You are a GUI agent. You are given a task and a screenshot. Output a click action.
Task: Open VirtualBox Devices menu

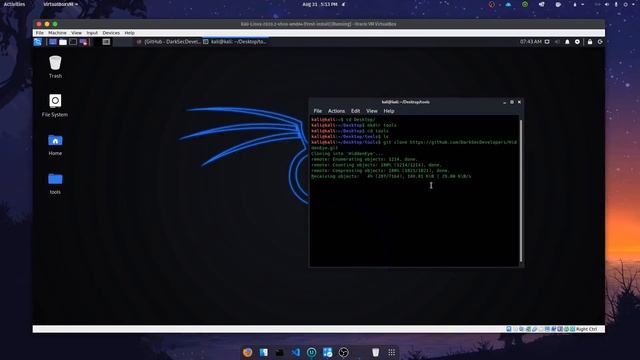[111, 33]
